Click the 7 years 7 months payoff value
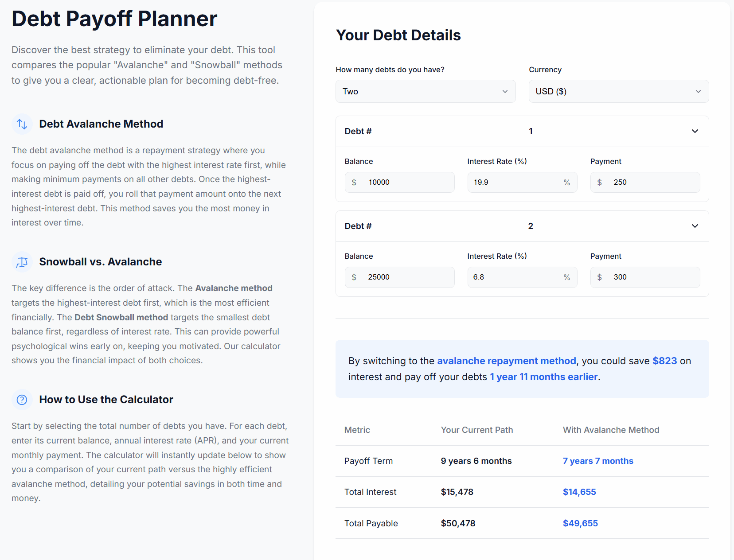Viewport: 734px width, 560px height. (x=598, y=461)
